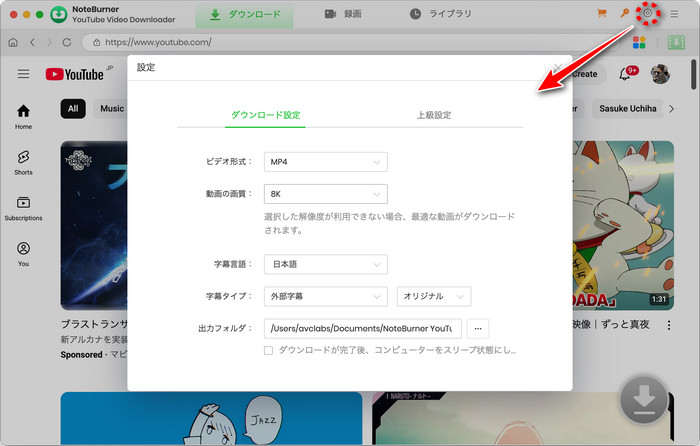Viewport: 700px width, 446px height.
Task: Close the 設定 dialog
Action: coord(558,67)
